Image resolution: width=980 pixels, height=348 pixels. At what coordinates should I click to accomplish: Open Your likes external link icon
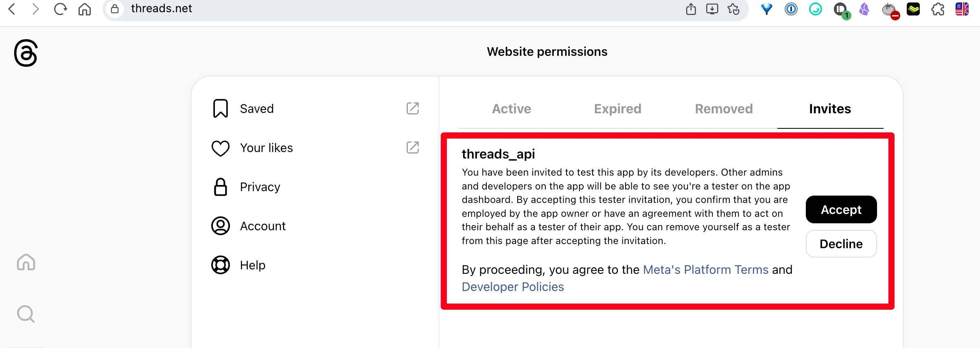point(413,148)
